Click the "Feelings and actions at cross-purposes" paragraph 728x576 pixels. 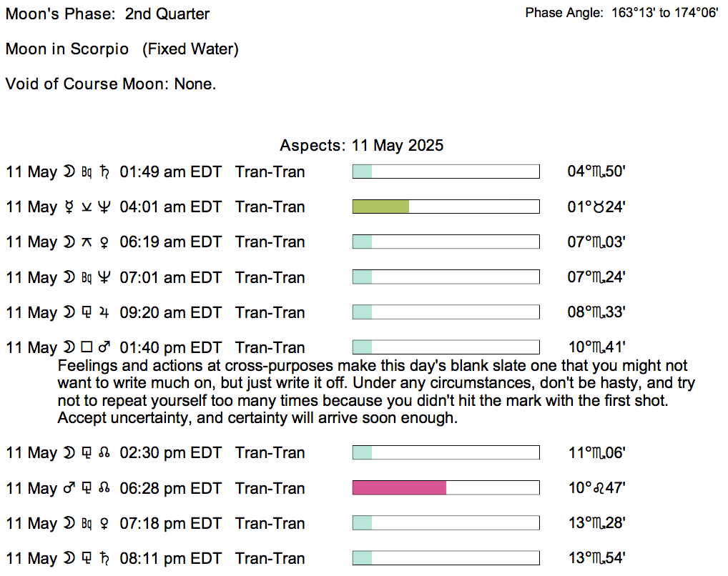[375, 392]
